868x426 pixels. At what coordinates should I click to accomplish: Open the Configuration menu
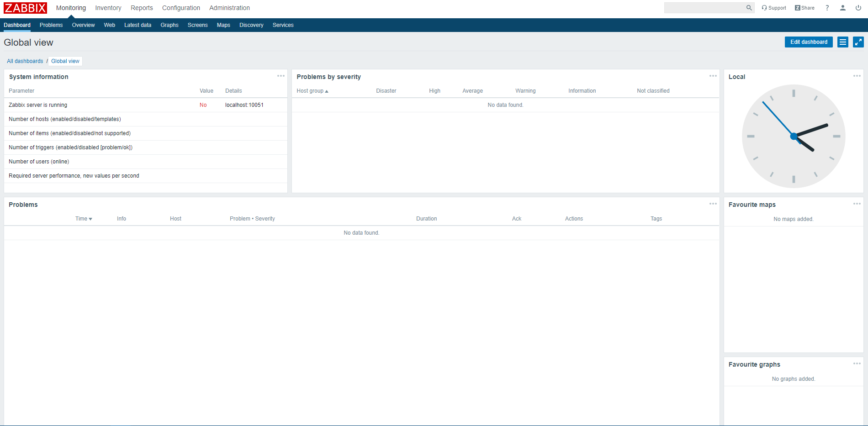pos(181,8)
